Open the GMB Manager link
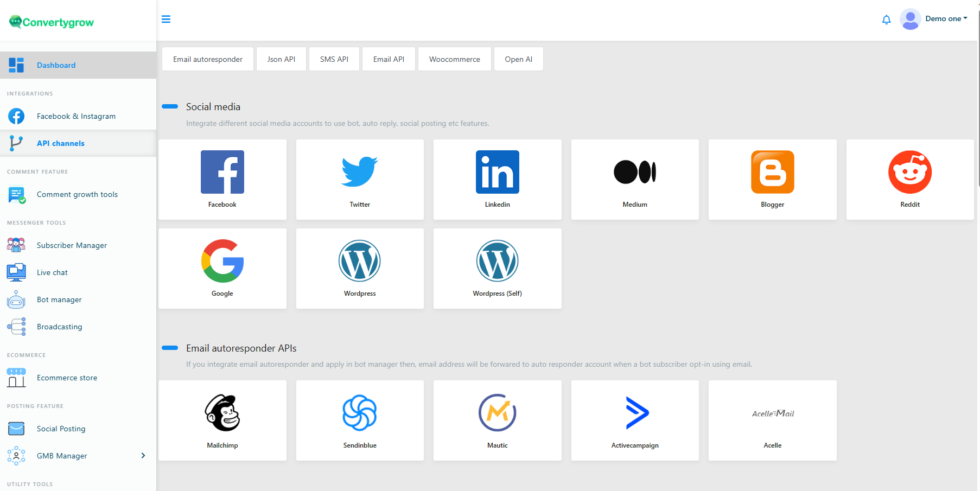The height and width of the screenshot is (491, 980). (62, 456)
